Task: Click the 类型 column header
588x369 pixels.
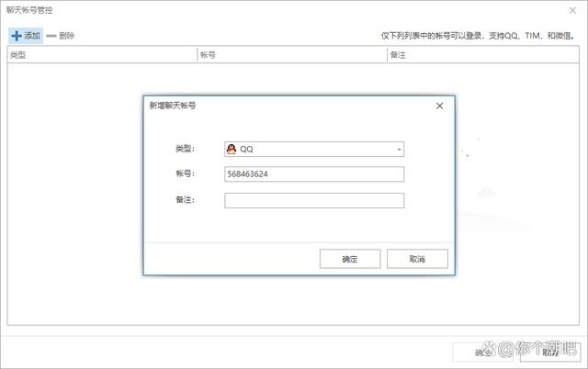Action: click(102, 55)
